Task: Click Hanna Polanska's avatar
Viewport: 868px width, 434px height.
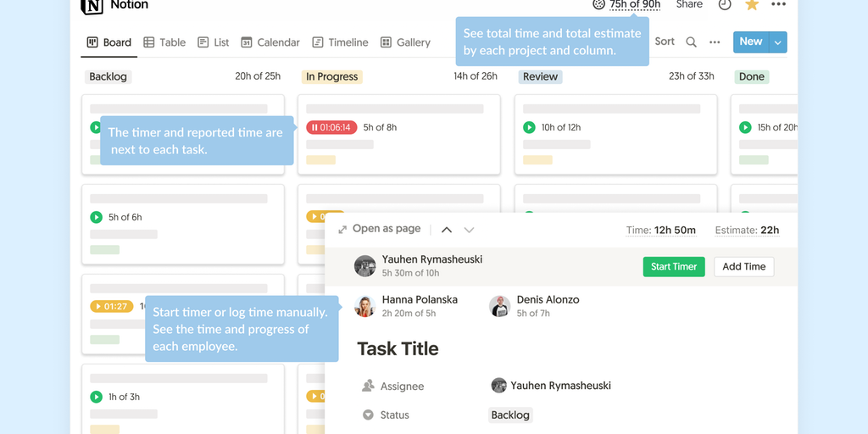Action: pyautogui.click(x=364, y=306)
